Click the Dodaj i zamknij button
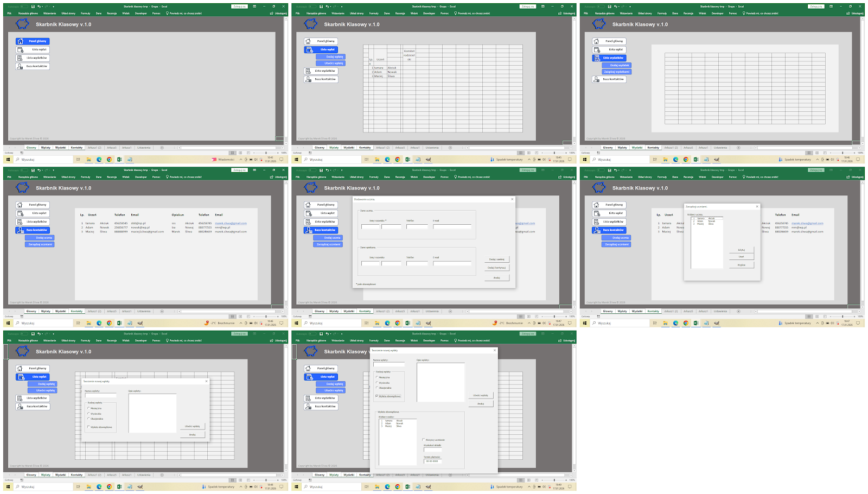 coord(497,259)
